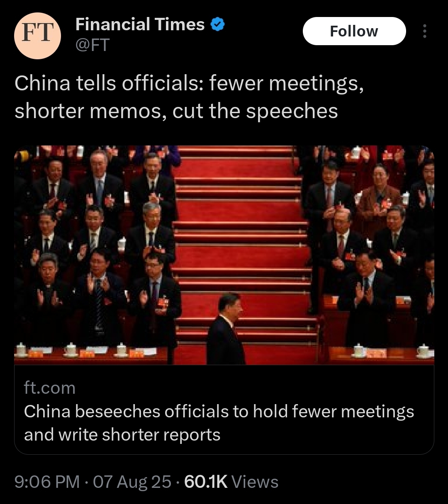Screen dimensions: 448x504
Task: Tap 'and write shorter reports' card text
Action: coord(122,435)
